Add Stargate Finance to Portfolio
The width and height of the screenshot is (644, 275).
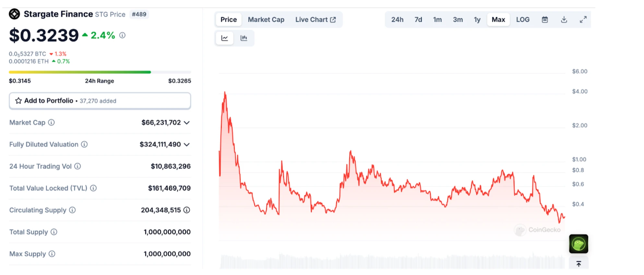point(100,101)
